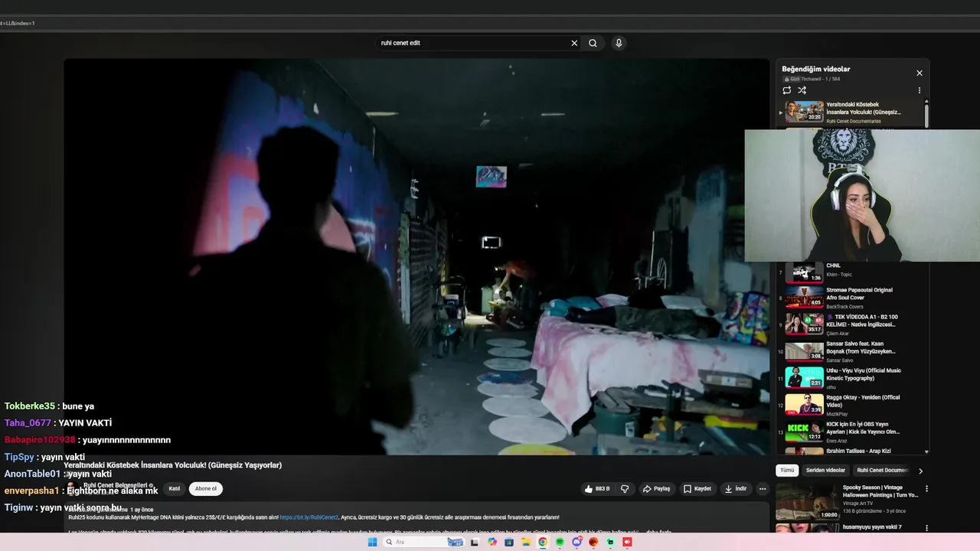Open Windows Start menu

tap(372, 542)
